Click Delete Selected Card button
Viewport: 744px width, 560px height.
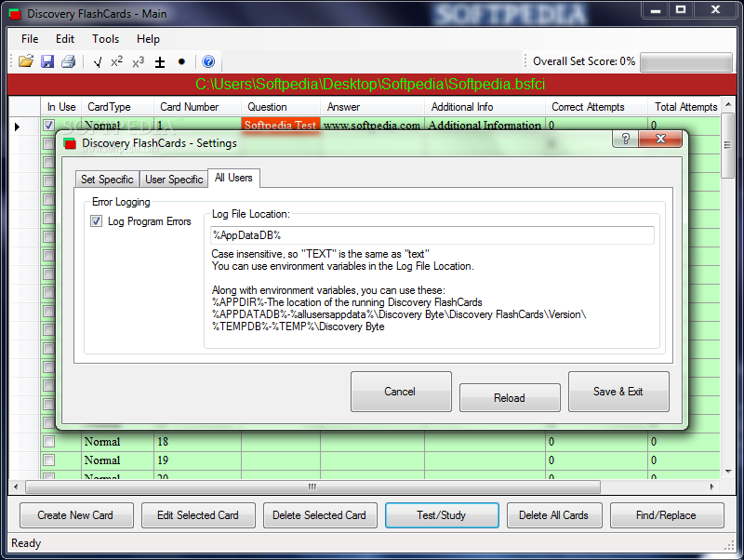click(x=320, y=515)
